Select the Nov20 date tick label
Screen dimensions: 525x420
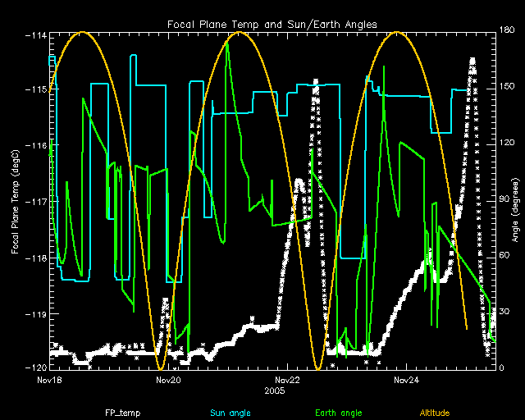tap(168, 380)
